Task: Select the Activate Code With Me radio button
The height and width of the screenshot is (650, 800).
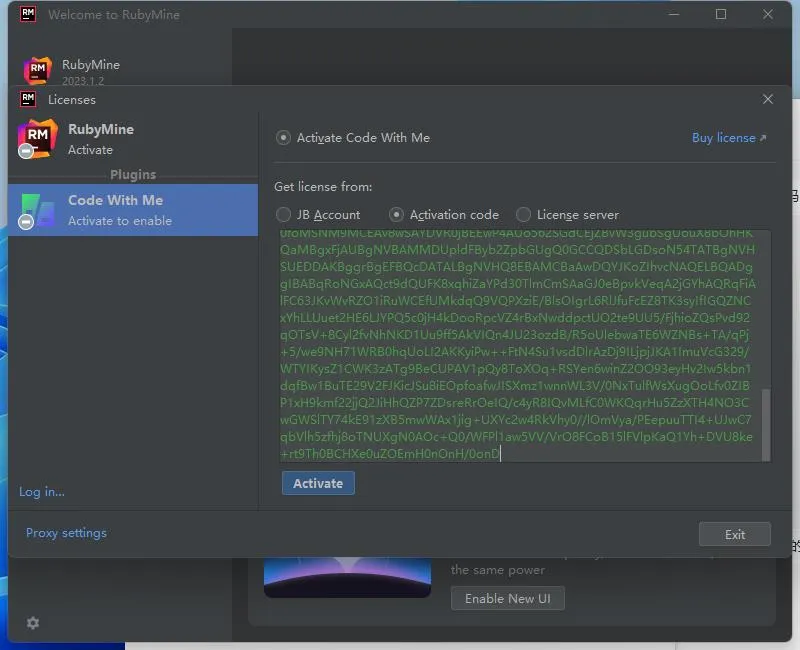Action: click(x=283, y=138)
